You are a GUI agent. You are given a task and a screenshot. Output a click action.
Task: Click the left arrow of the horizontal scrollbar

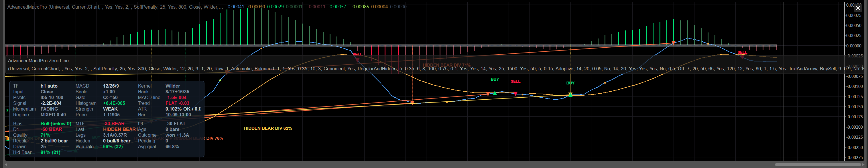point(6,165)
